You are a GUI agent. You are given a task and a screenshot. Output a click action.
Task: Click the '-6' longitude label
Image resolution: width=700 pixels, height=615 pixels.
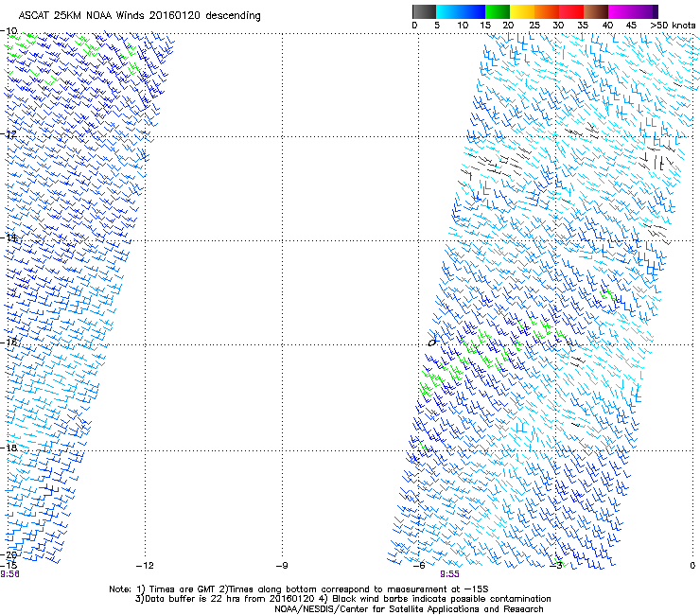pyautogui.click(x=419, y=566)
